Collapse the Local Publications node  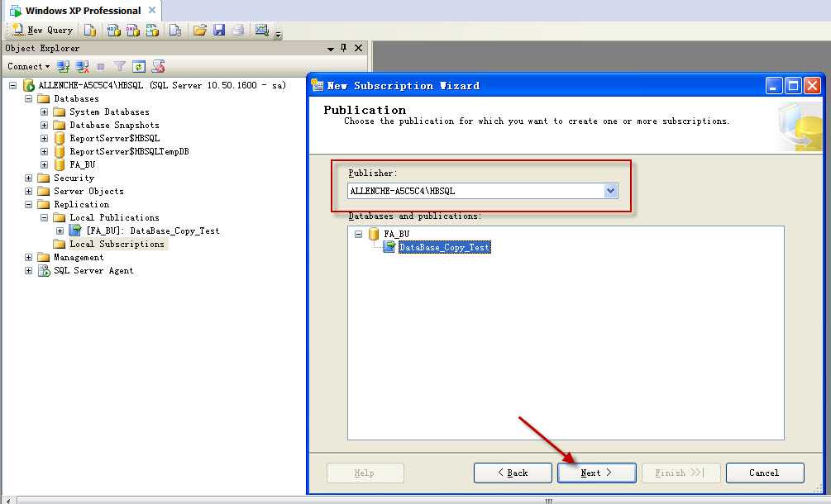pos(44,217)
